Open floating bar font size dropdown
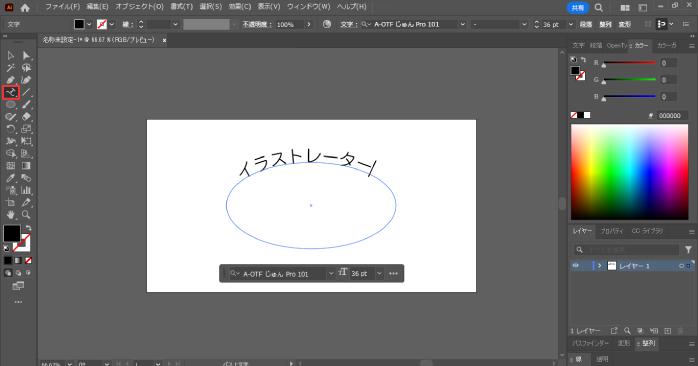The height and width of the screenshot is (366, 698). click(379, 273)
